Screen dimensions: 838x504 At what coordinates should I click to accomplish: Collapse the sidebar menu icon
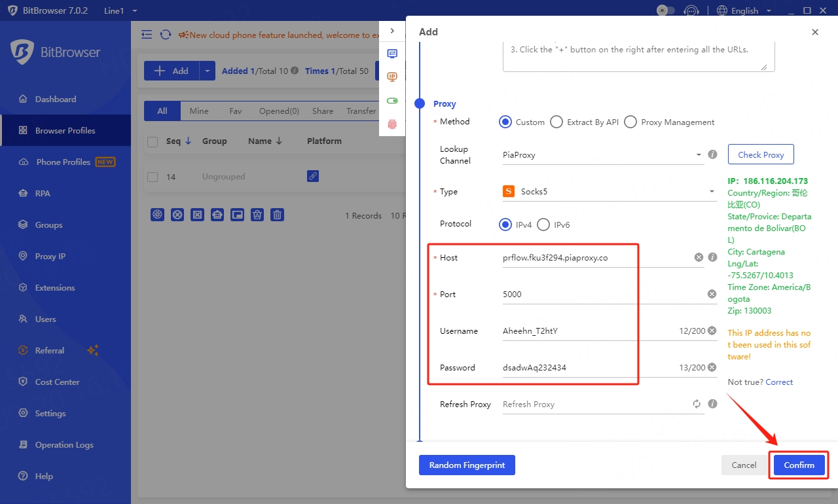pyautogui.click(x=147, y=35)
